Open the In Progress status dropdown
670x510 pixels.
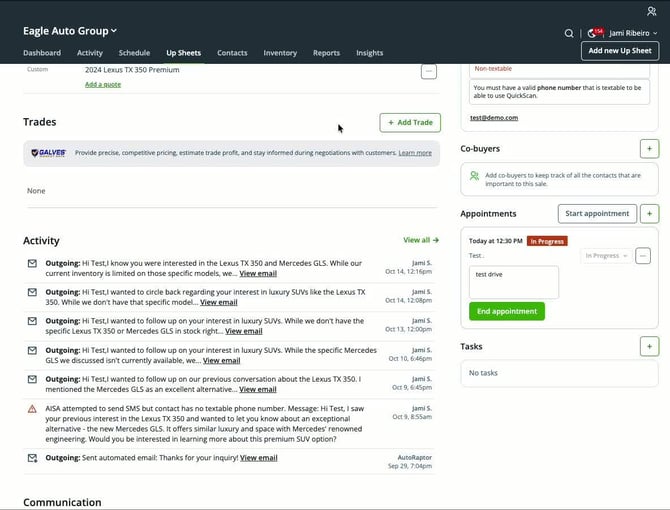point(606,256)
